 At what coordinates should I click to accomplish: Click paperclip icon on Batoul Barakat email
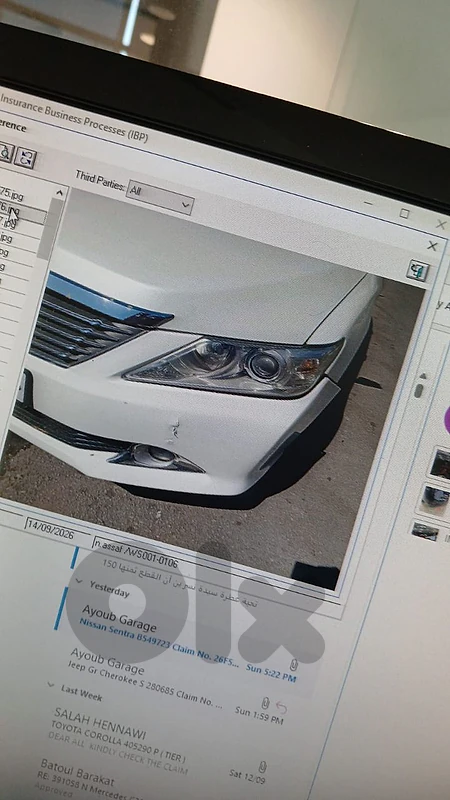coord(262,767)
